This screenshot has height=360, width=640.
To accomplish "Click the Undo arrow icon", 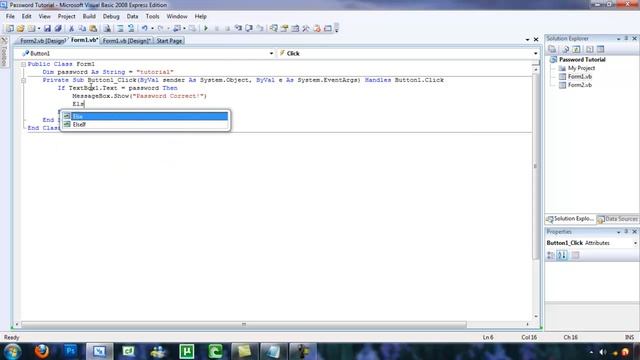I will click(144, 28).
